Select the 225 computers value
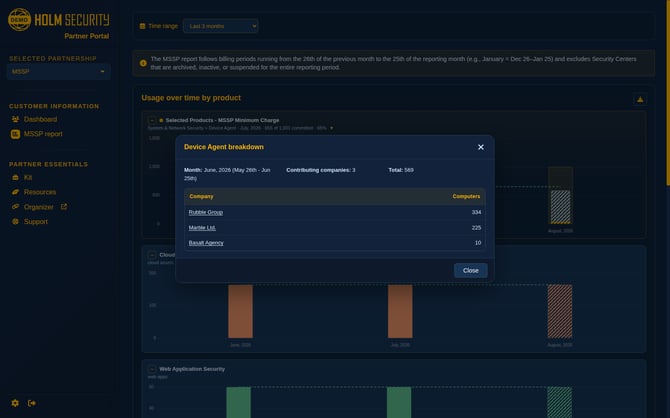This screenshot has height=418, width=670. pos(476,227)
